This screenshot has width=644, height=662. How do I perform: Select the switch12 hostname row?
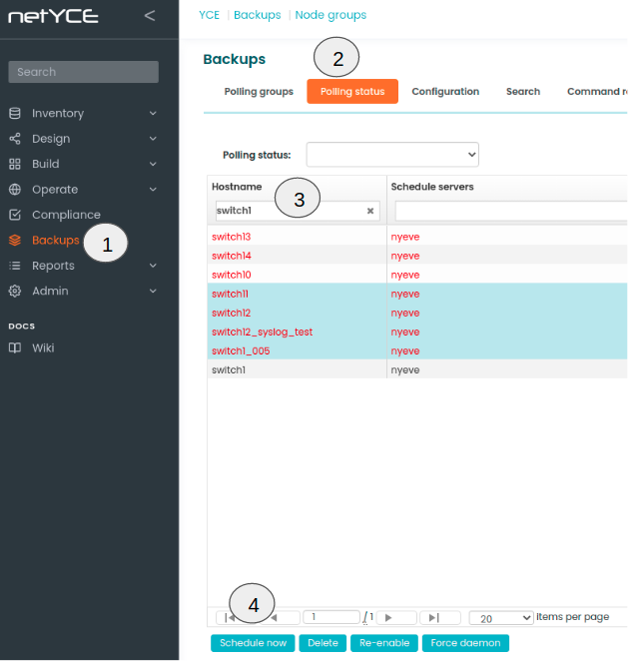417,313
